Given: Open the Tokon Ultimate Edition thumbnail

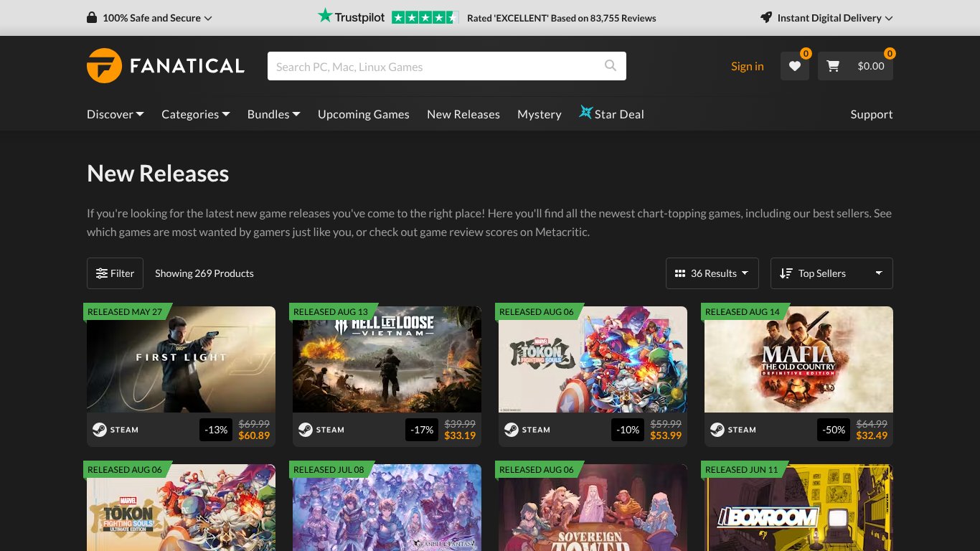Looking at the screenshot, I should coord(181,507).
